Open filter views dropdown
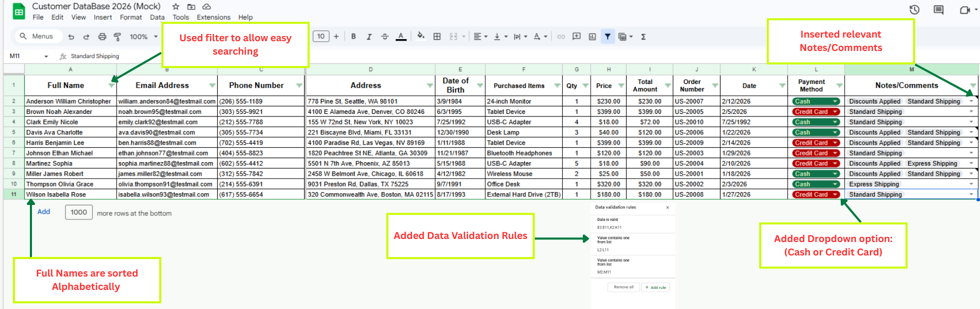980x309 pixels. pos(625,37)
